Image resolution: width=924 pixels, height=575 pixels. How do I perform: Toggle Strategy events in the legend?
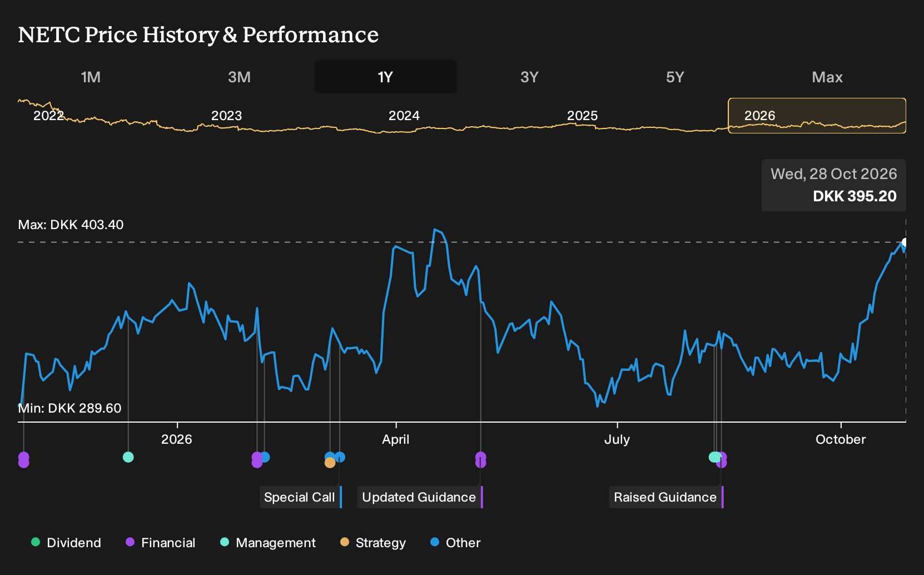tap(373, 543)
